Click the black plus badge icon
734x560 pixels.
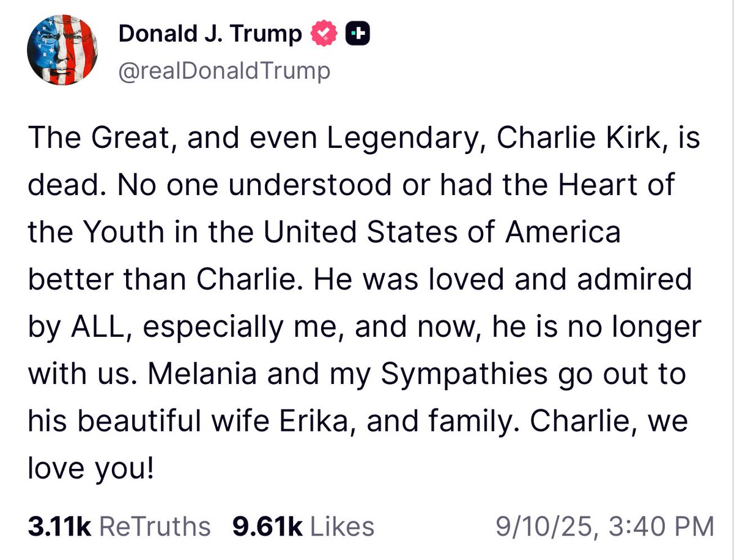pos(358,34)
